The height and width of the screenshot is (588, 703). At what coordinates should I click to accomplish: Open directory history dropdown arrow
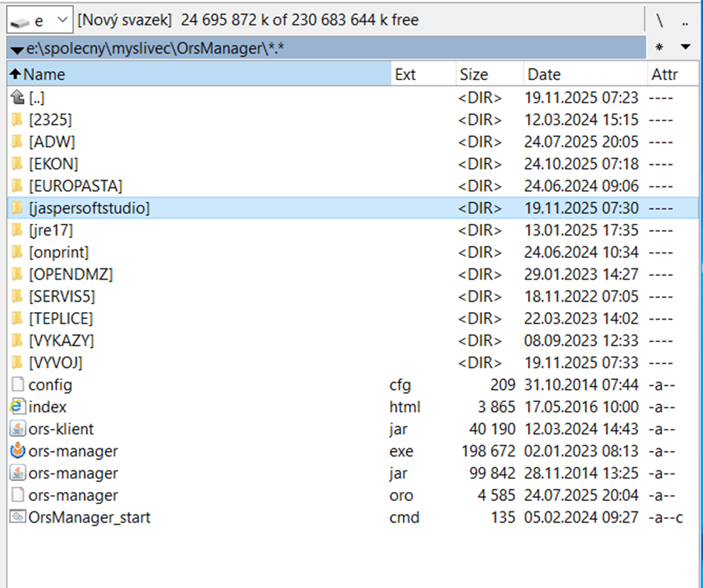[685, 48]
